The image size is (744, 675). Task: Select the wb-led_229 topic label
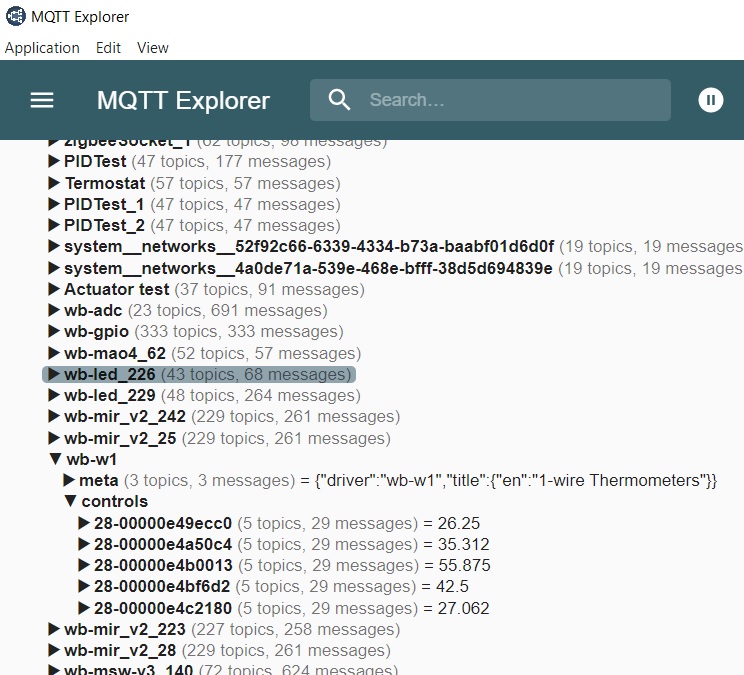point(110,395)
